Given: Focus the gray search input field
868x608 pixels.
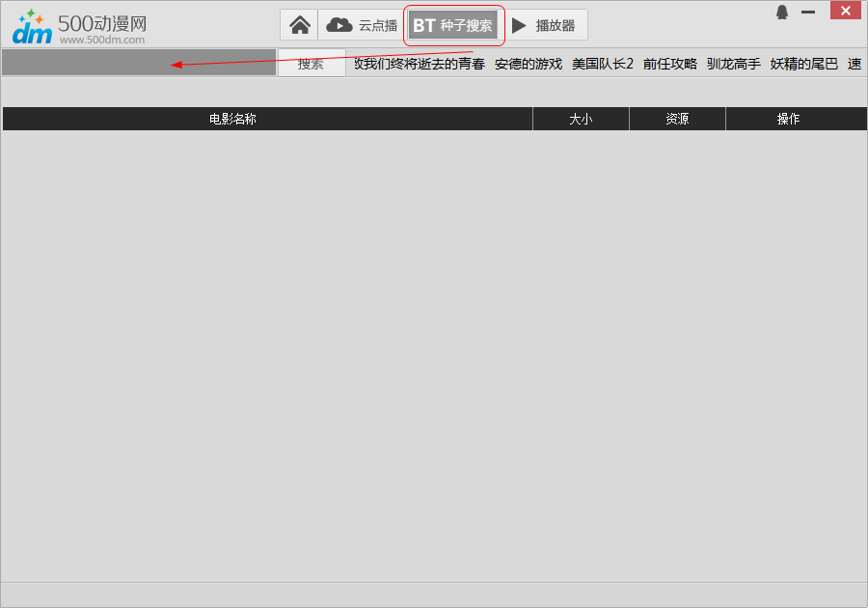Looking at the screenshot, I should (x=139, y=63).
